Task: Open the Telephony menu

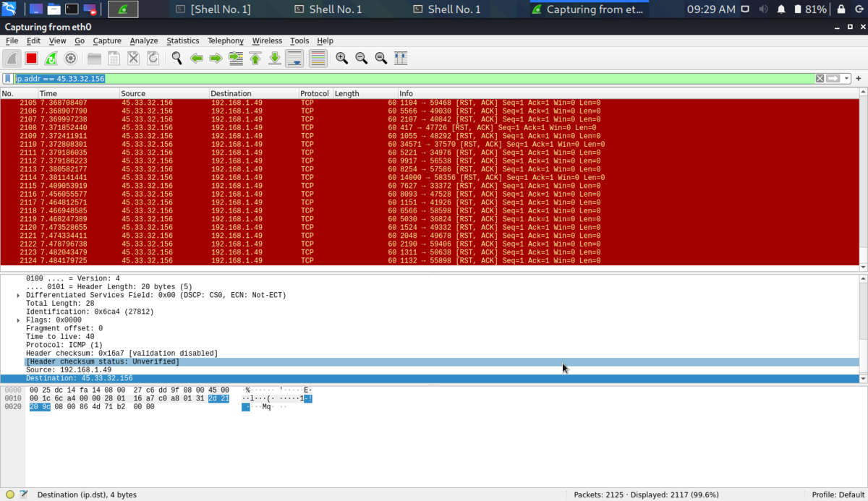Action: (x=226, y=41)
